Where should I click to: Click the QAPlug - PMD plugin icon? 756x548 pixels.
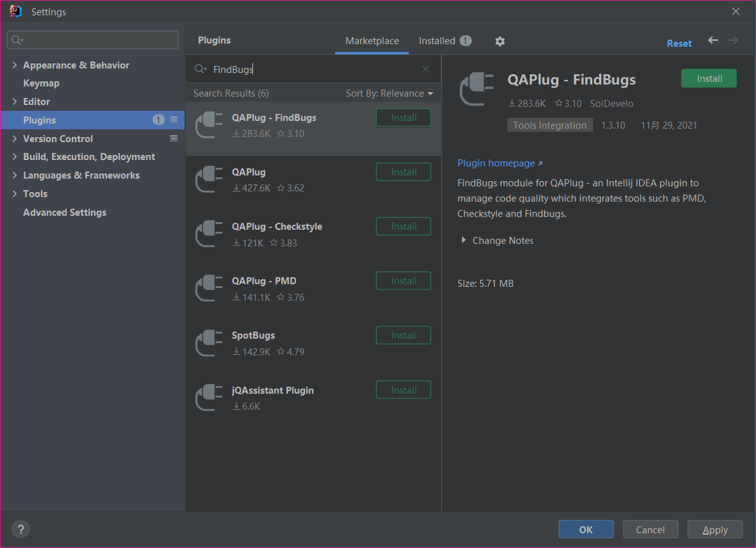(x=209, y=288)
